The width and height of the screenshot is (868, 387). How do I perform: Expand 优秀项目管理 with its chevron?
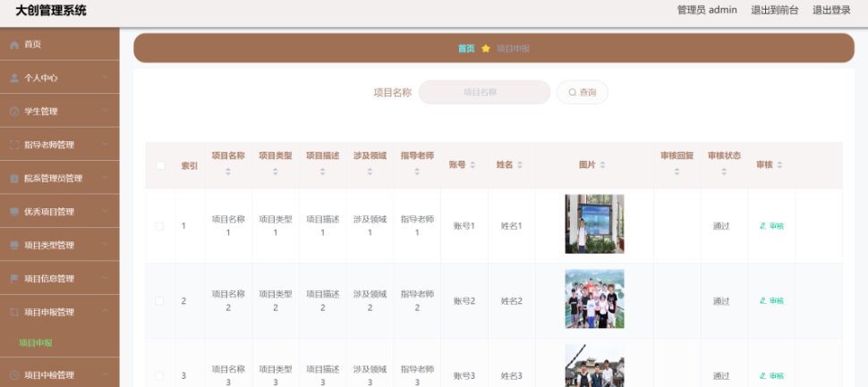[x=106, y=212]
